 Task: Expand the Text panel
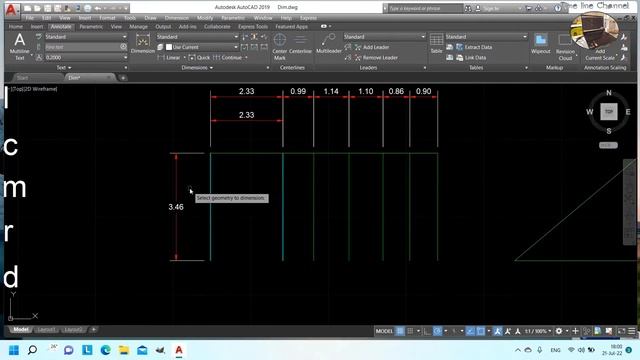(64, 68)
